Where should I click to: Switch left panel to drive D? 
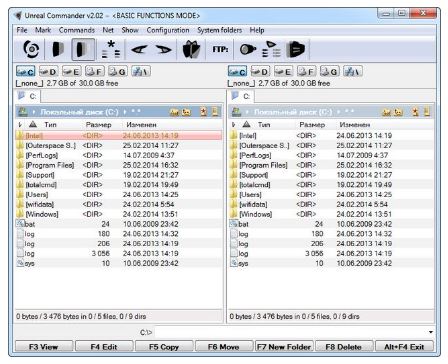48,71
